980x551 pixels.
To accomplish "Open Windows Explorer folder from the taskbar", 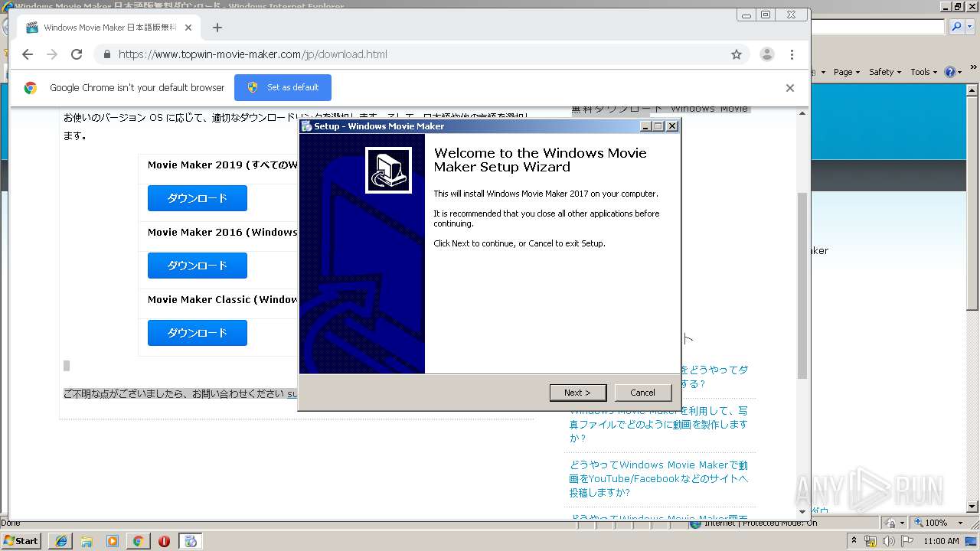I will pos(87,541).
